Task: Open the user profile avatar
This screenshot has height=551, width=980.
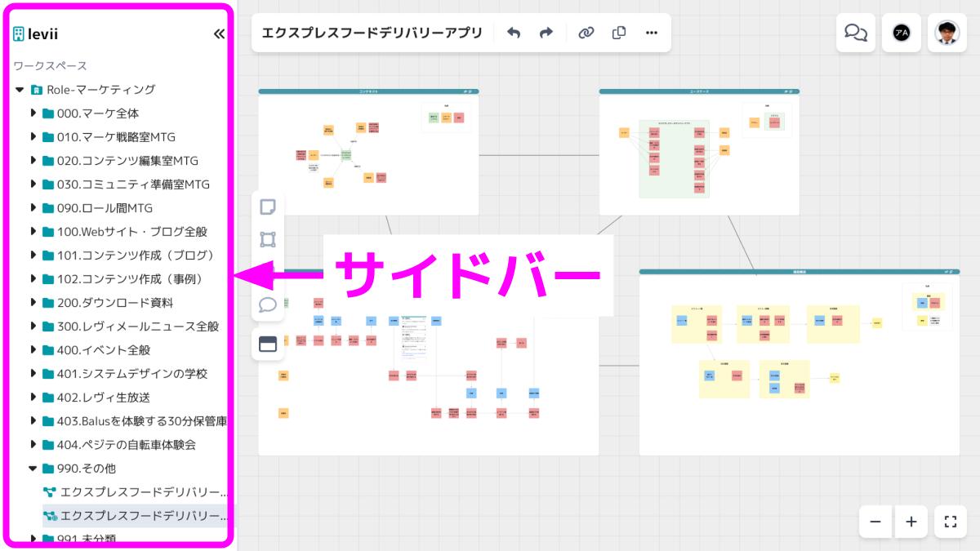Action: coord(947,33)
